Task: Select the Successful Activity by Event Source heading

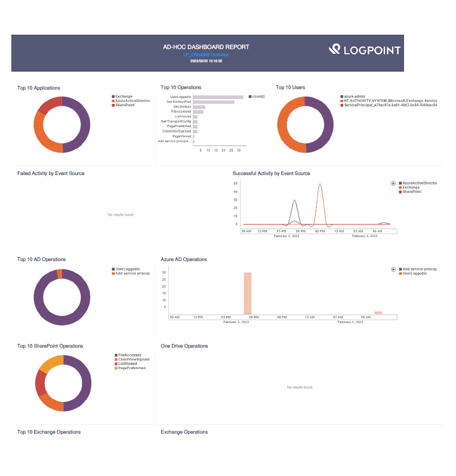Action: coord(271,173)
